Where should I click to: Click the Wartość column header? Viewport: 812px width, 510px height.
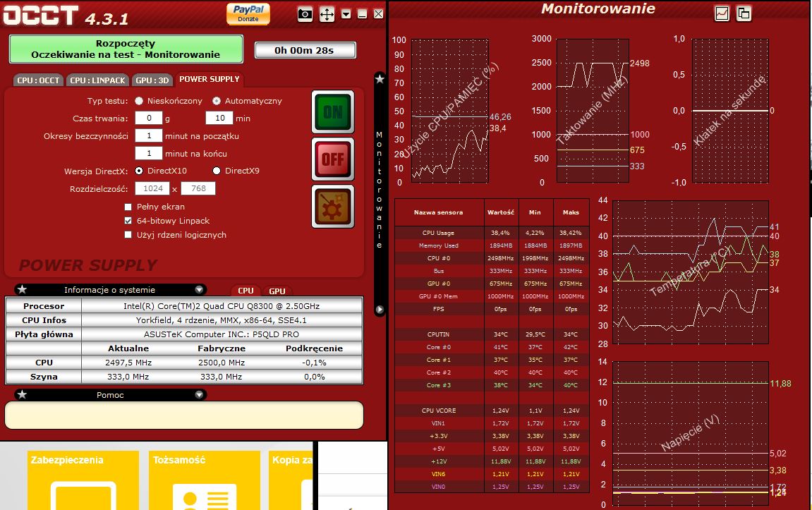point(501,212)
